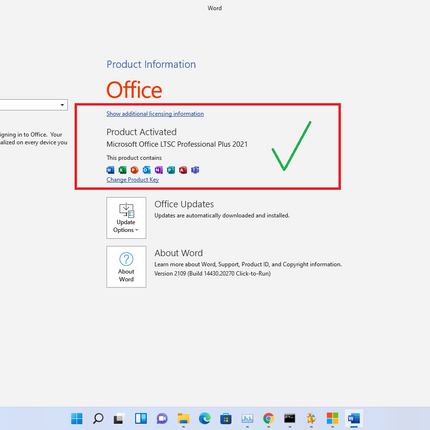
Task: Switch to Google Chrome in the taskbar
Action: pyautogui.click(x=268, y=418)
